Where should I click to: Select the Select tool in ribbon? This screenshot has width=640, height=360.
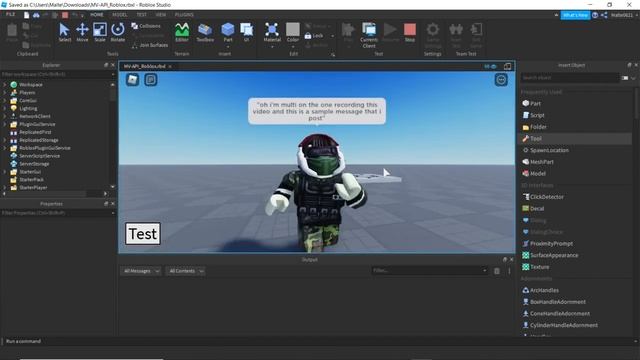[x=64, y=32]
